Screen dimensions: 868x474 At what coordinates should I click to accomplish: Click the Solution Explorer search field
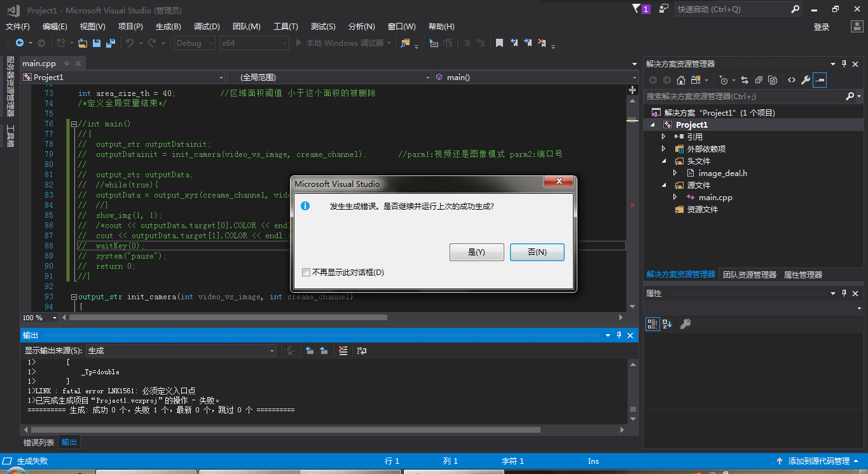pyautogui.click(x=744, y=97)
